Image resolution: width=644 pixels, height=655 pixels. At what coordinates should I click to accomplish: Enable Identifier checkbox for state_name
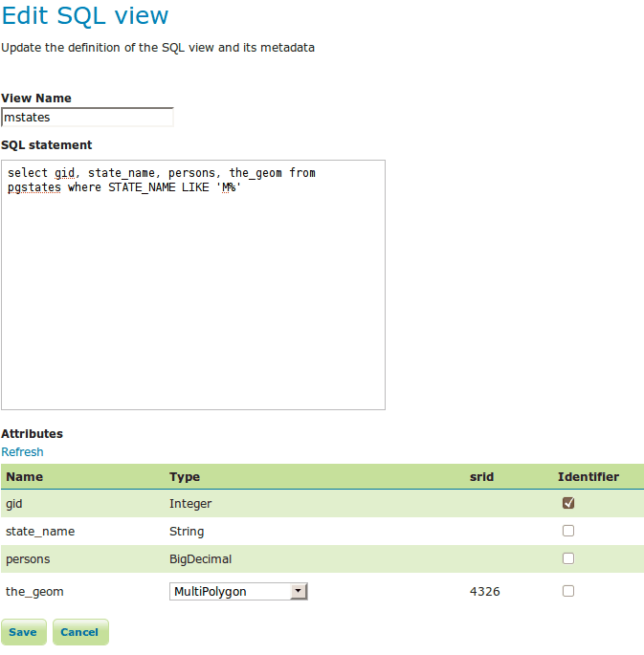[x=568, y=531]
